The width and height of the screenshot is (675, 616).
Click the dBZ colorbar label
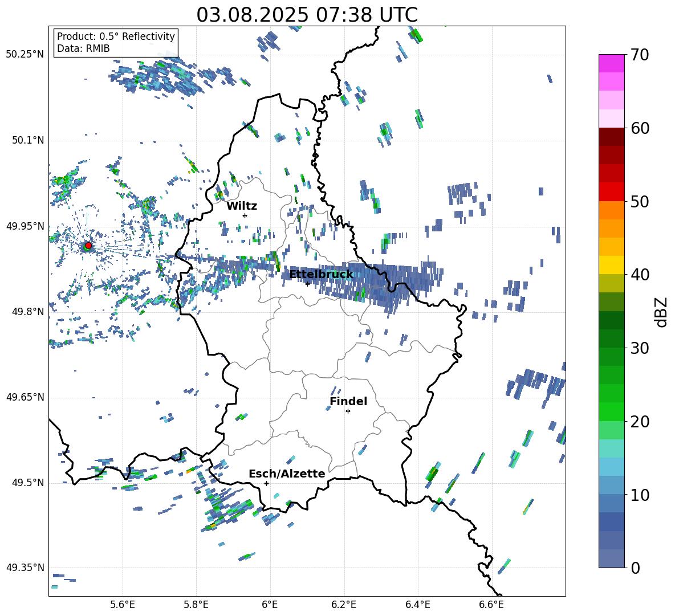[662, 312]
